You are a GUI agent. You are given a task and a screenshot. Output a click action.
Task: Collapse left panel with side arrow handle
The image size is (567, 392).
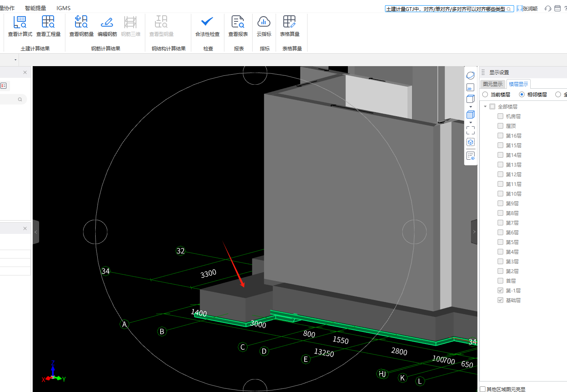(x=36, y=232)
